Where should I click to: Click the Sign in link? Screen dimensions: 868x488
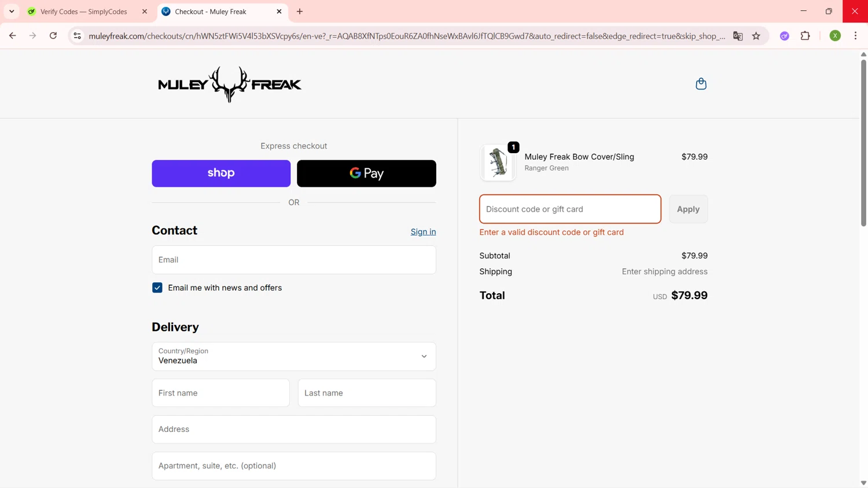click(x=423, y=232)
